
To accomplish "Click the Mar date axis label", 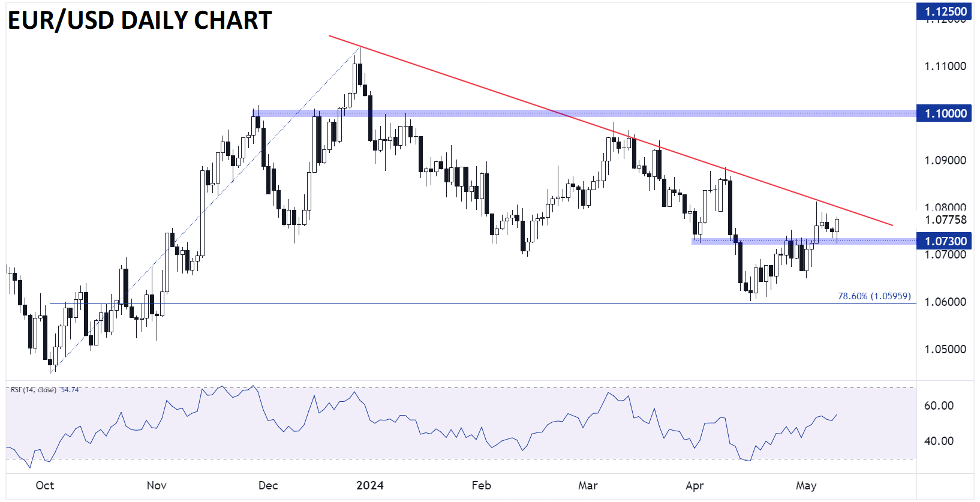I will pos(588,485).
